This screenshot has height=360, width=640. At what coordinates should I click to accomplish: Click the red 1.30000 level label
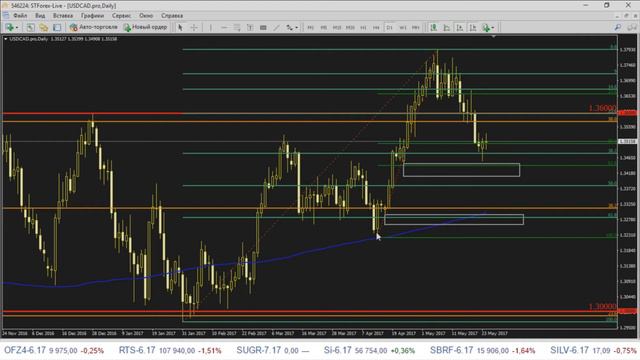[x=603, y=306]
